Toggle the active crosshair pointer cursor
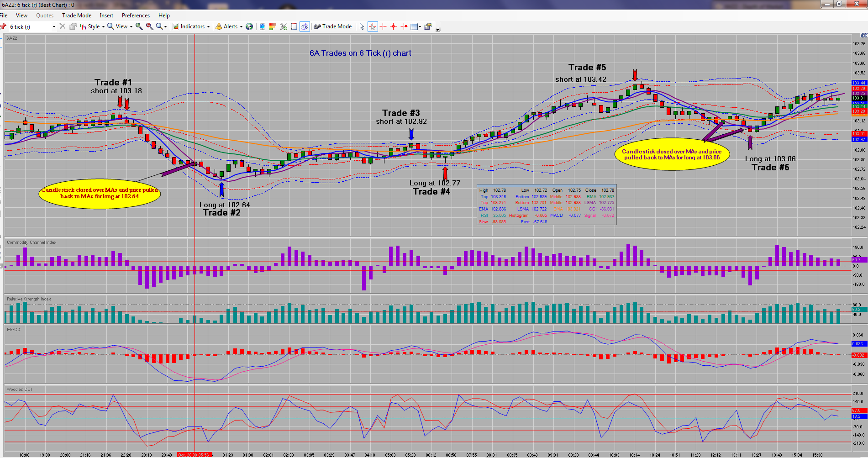The height and width of the screenshot is (458, 868). pos(373,26)
